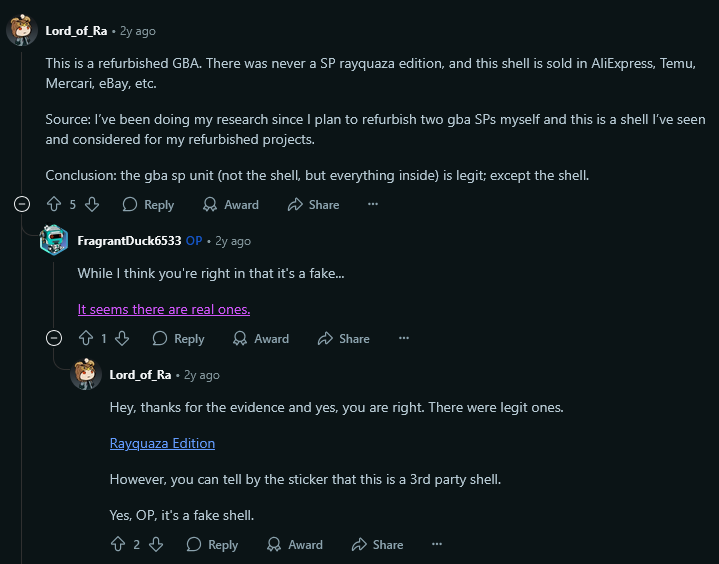Downvote the last Lord_of_Ra comment
This screenshot has width=719, height=564.
pyautogui.click(x=155, y=545)
